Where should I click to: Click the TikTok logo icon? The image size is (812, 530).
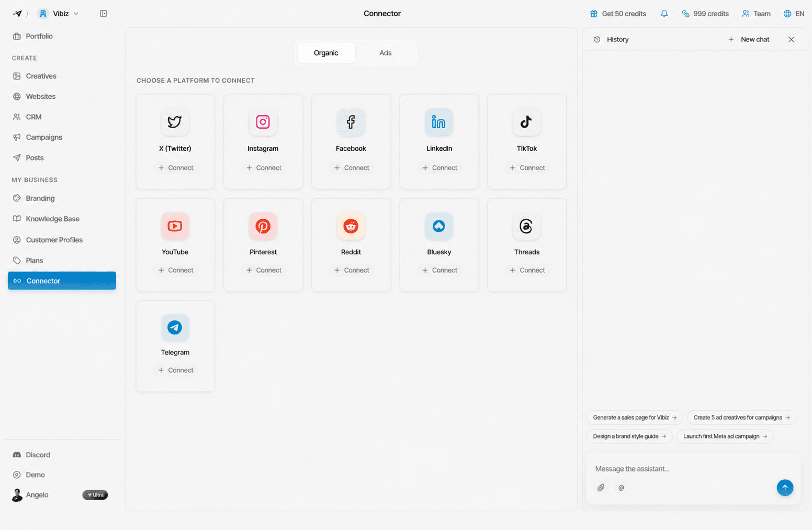[x=526, y=122]
